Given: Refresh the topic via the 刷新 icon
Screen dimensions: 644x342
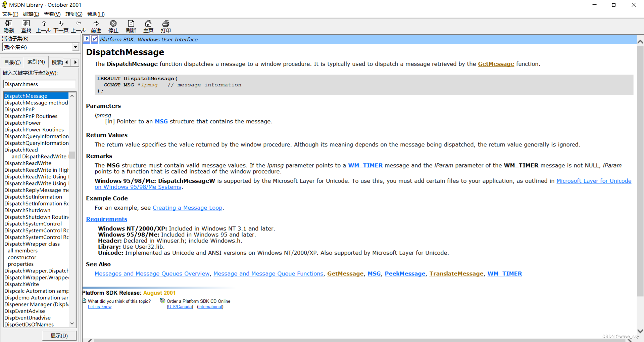Looking at the screenshot, I should (131, 26).
